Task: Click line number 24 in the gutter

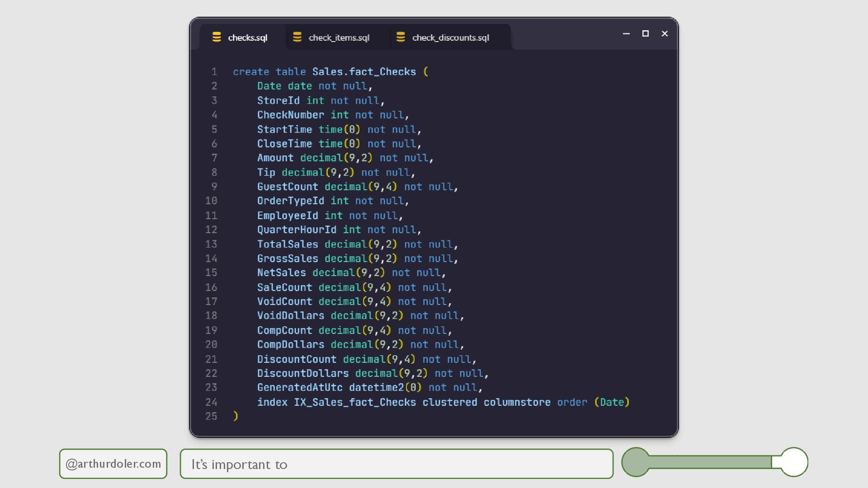Action: [211, 402]
